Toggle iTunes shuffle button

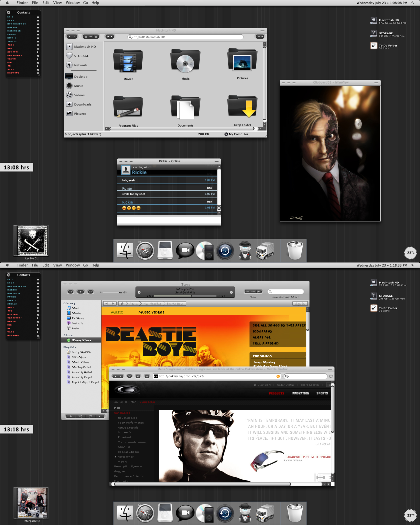coord(80,416)
